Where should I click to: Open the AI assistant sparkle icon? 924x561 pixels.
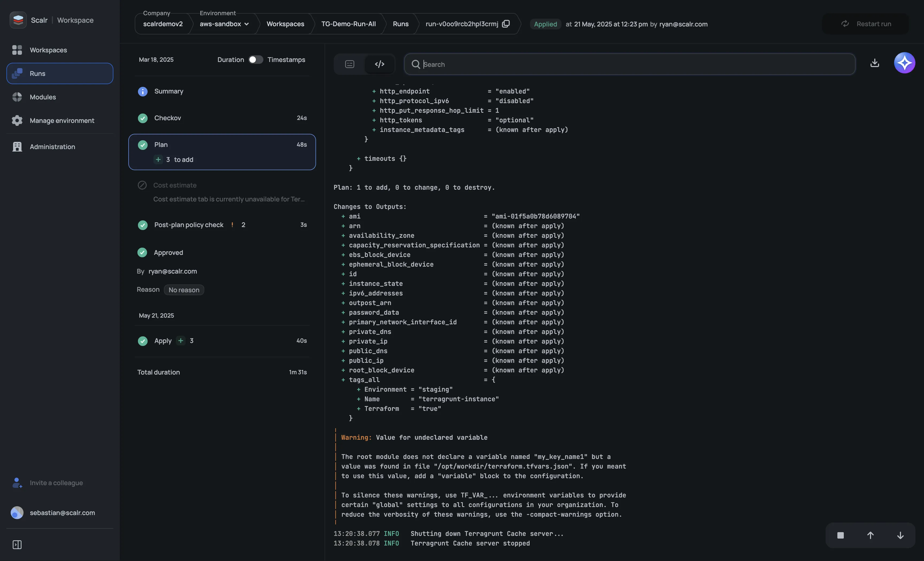point(905,63)
